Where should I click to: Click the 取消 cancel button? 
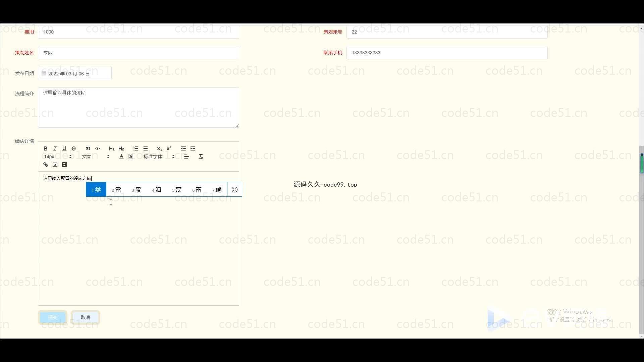pyautogui.click(x=86, y=317)
